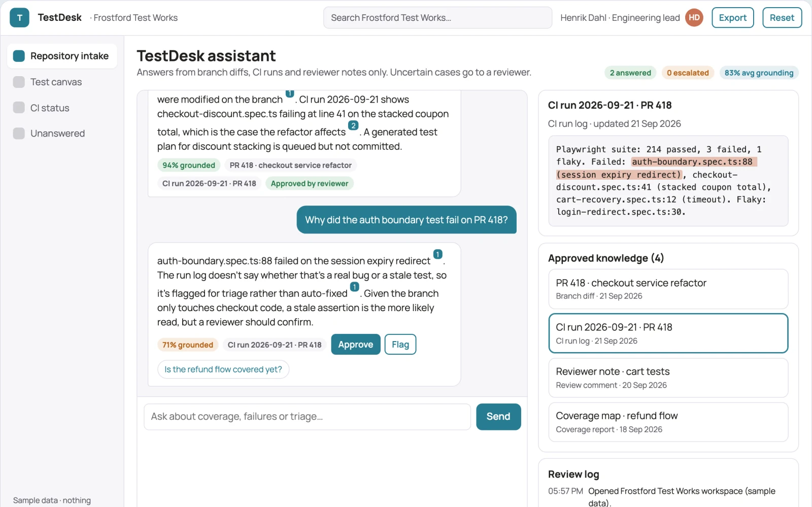The height and width of the screenshot is (507, 812).
Task: Click the 94% grounded badge
Action: 189,165
